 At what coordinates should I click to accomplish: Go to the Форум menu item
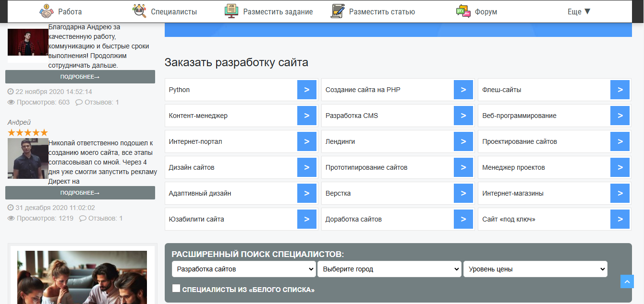486,12
